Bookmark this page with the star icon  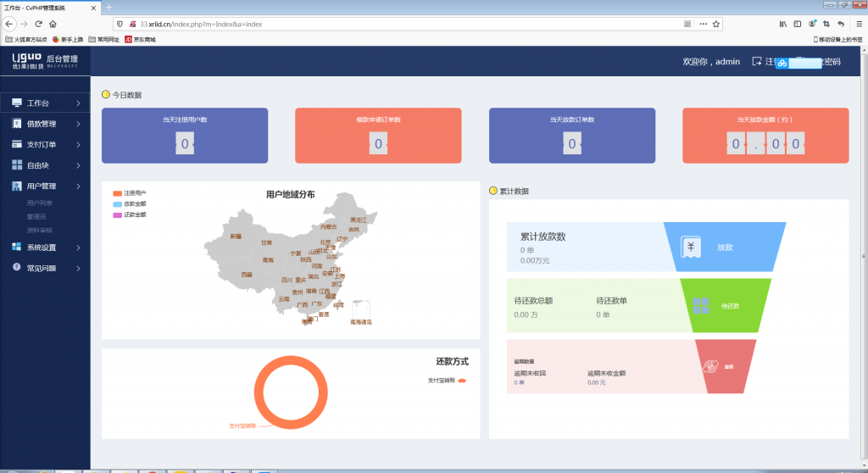pos(716,24)
